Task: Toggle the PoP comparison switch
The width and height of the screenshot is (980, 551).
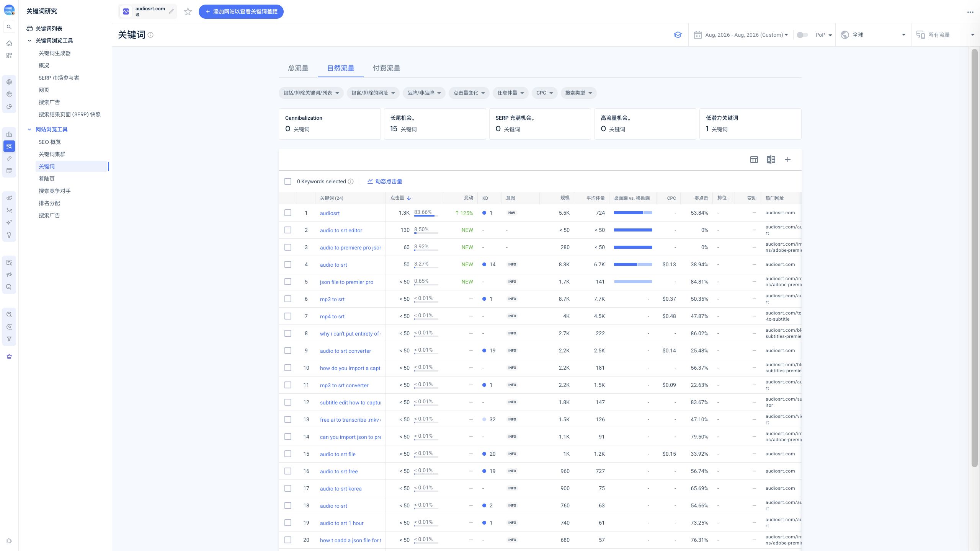Action: coord(802,35)
